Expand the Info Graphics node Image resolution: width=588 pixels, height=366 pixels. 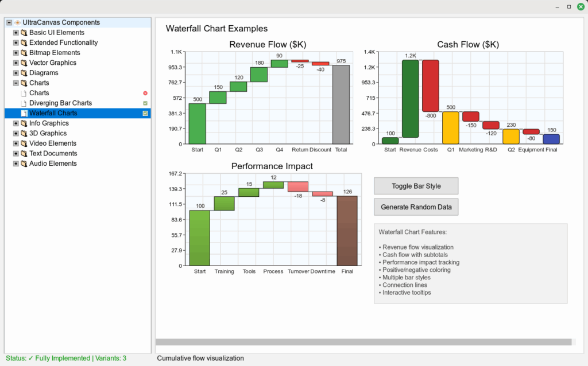point(16,123)
